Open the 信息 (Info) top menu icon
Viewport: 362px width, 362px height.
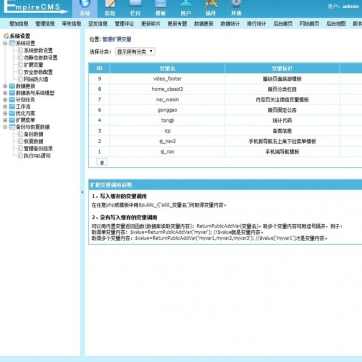coord(110,8)
